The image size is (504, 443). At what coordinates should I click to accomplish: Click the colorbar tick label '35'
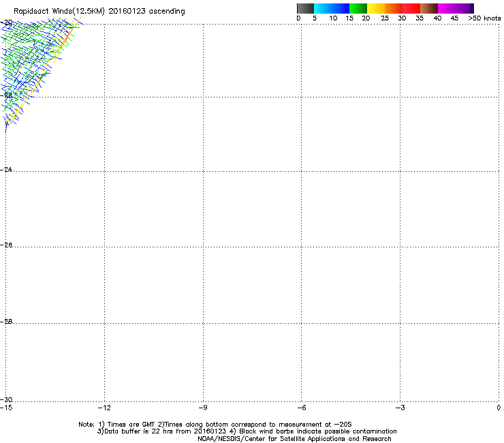click(x=420, y=18)
